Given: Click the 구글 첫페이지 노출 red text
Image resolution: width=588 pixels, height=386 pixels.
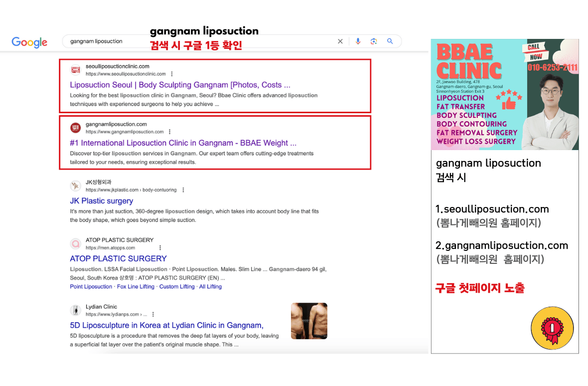Looking at the screenshot, I should 480,288.
